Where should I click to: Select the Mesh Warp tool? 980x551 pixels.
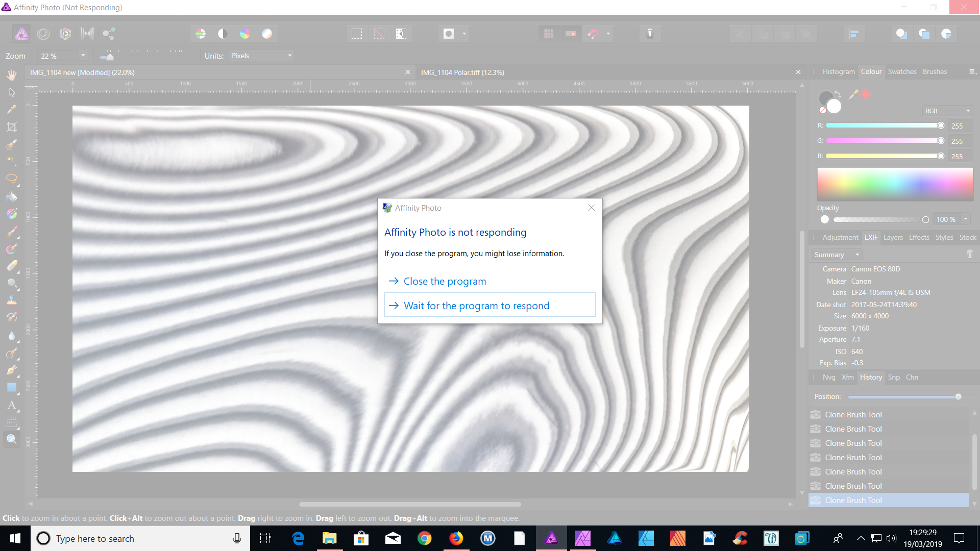click(x=12, y=422)
